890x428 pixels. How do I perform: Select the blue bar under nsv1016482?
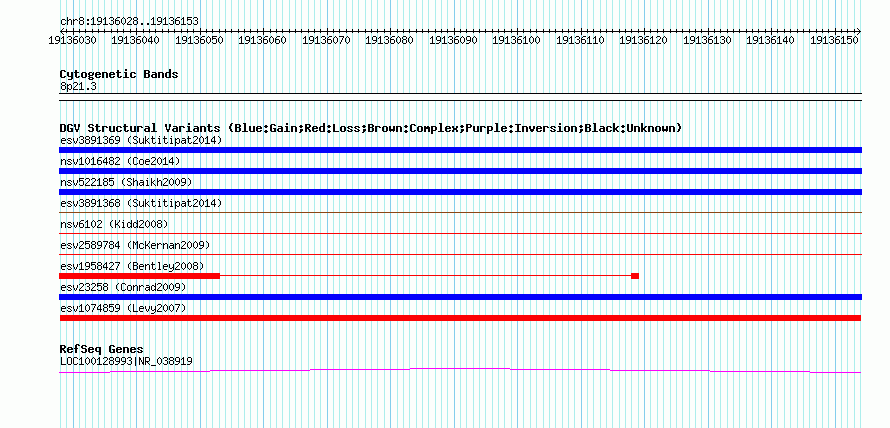coord(460,171)
